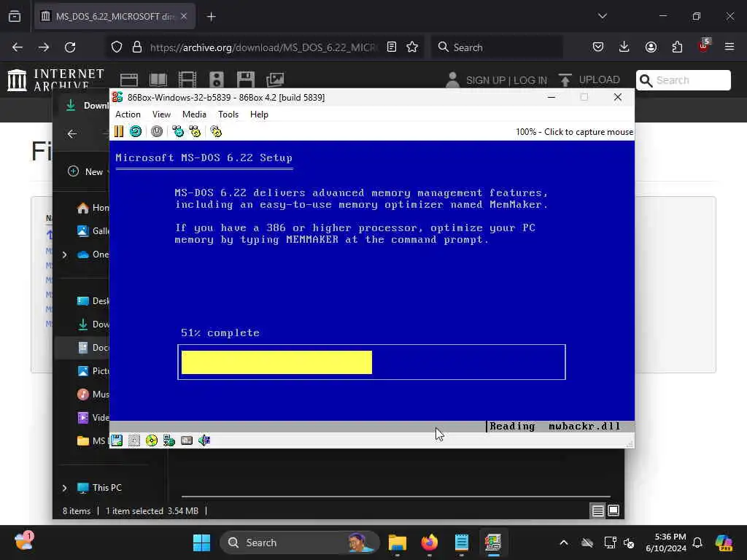Open Pocket save icon in Firefox
Image resolution: width=747 pixels, height=560 pixels.
[598, 47]
